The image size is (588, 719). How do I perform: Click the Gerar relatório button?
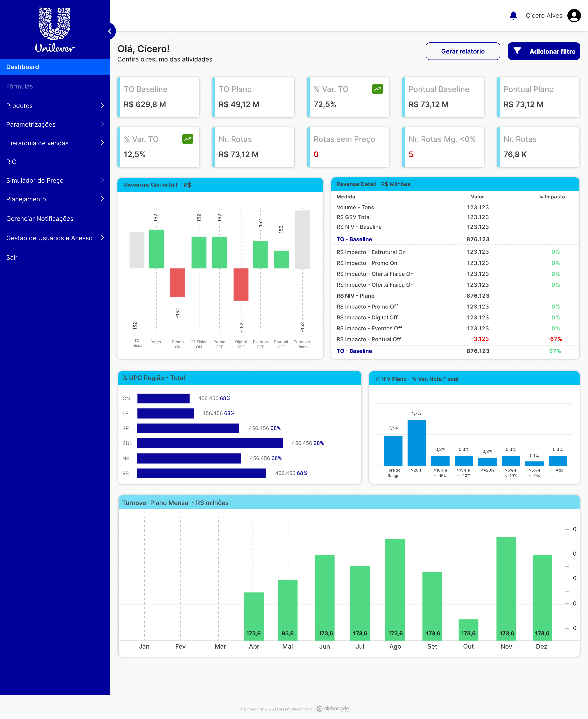click(x=463, y=51)
